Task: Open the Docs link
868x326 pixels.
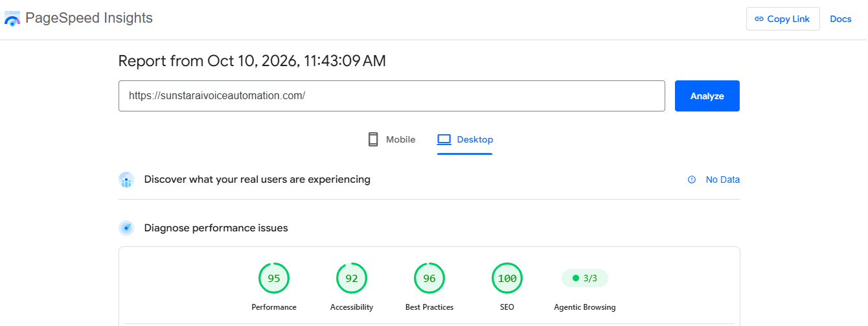Action: [x=841, y=19]
